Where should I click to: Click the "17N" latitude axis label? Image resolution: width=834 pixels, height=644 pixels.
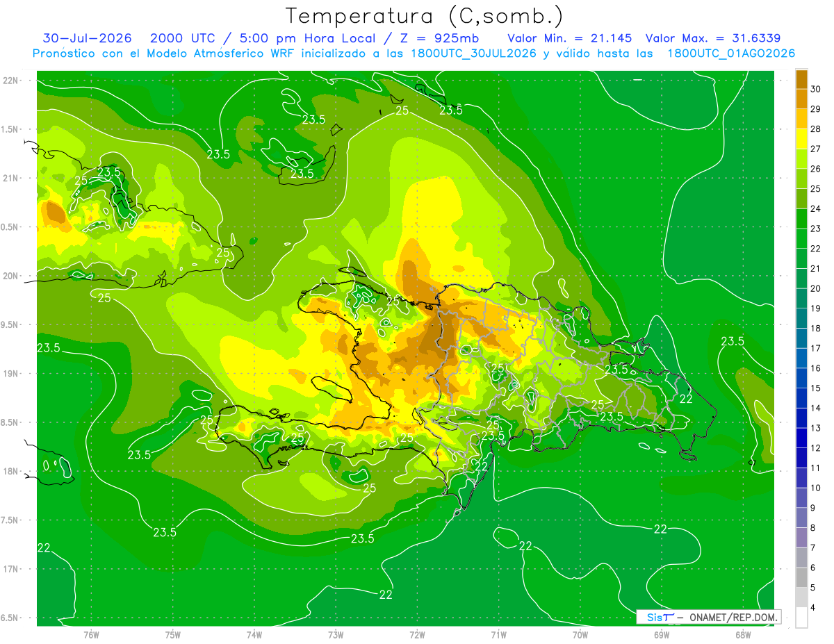[x=11, y=569]
